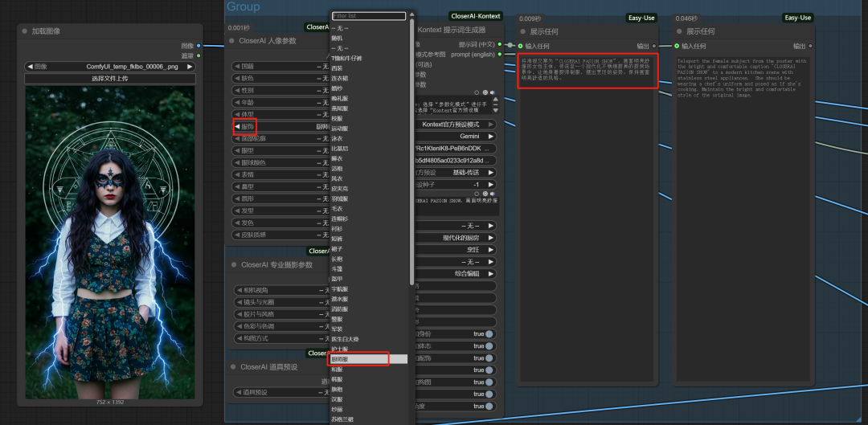The image size is (868, 425).
Task: Click the Chinese prompt output text area
Action: pyautogui.click(x=588, y=218)
